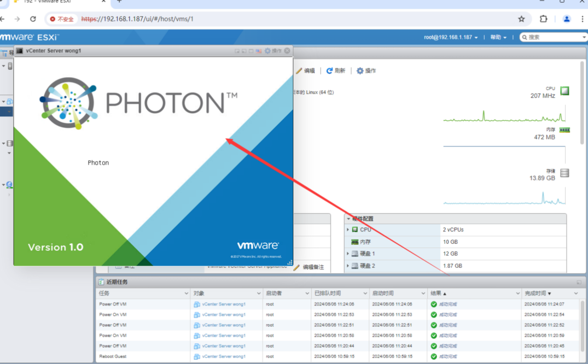Minimize the 近期任务 panel with its corner icon
This screenshot has height=364, width=588.
(x=579, y=282)
